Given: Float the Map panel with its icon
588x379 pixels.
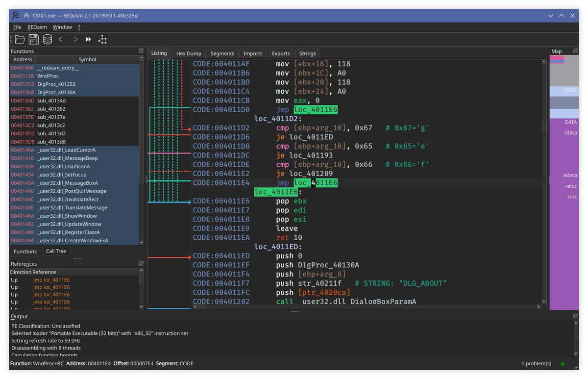Looking at the screenshot, I should (x=576, y=51).
